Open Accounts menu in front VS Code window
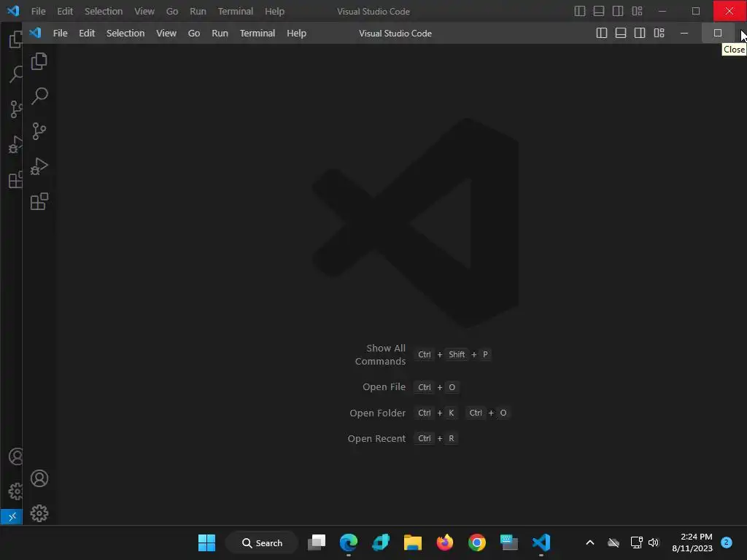 pos(39,478)
